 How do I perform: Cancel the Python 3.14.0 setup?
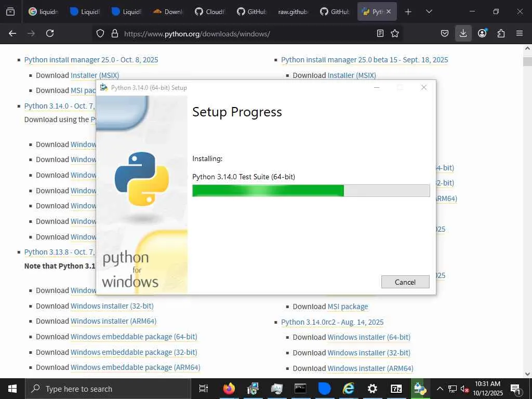[x=405, y=282]
